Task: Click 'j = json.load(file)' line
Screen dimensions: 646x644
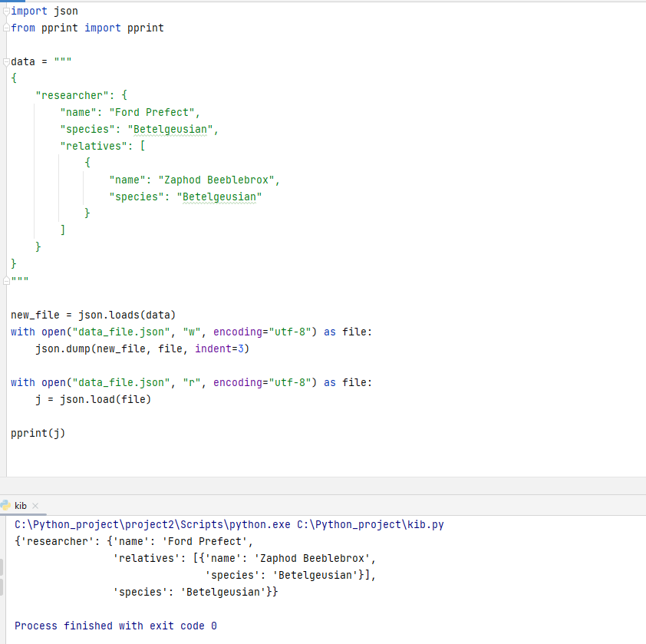Action: pyautogui.click(x=94, y=399)
